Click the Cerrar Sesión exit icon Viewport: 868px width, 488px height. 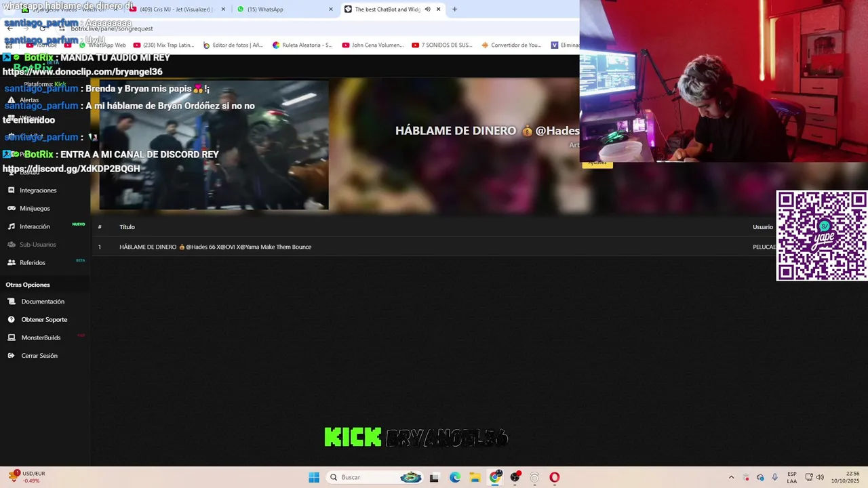12,356
